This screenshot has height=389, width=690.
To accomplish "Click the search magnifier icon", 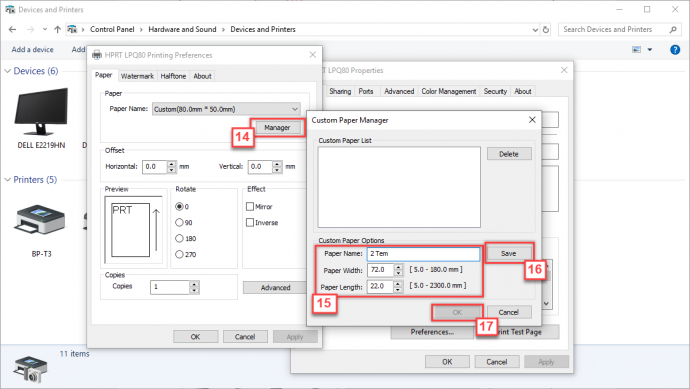I will pos(673,29).
